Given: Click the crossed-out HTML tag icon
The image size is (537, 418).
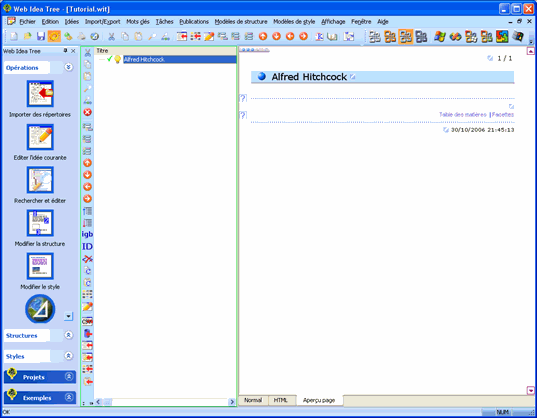Looking at the screenshot, I should coord(88,259).
